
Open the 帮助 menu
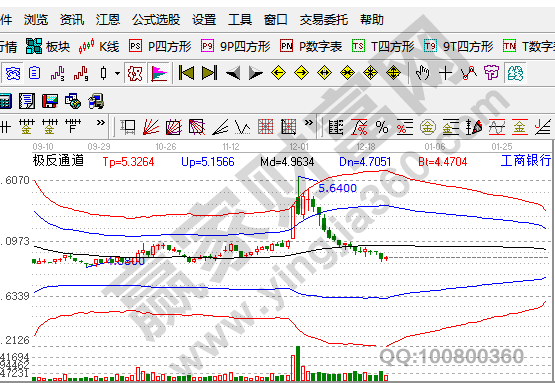(x=372, y=19)
